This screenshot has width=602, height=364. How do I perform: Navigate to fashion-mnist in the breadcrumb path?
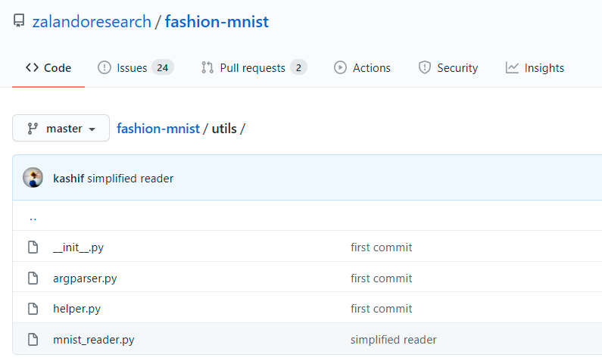158,129
